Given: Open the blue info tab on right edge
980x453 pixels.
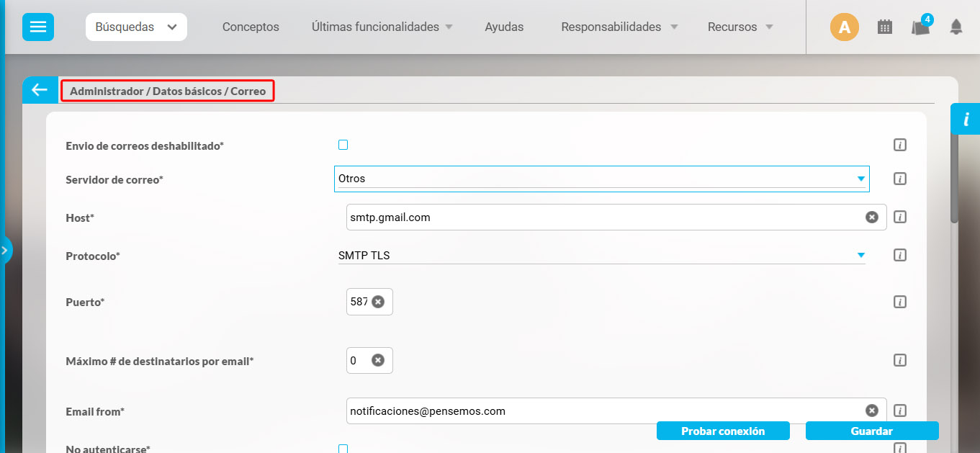Looking at the screenshot, I should (x=968, y=119).
